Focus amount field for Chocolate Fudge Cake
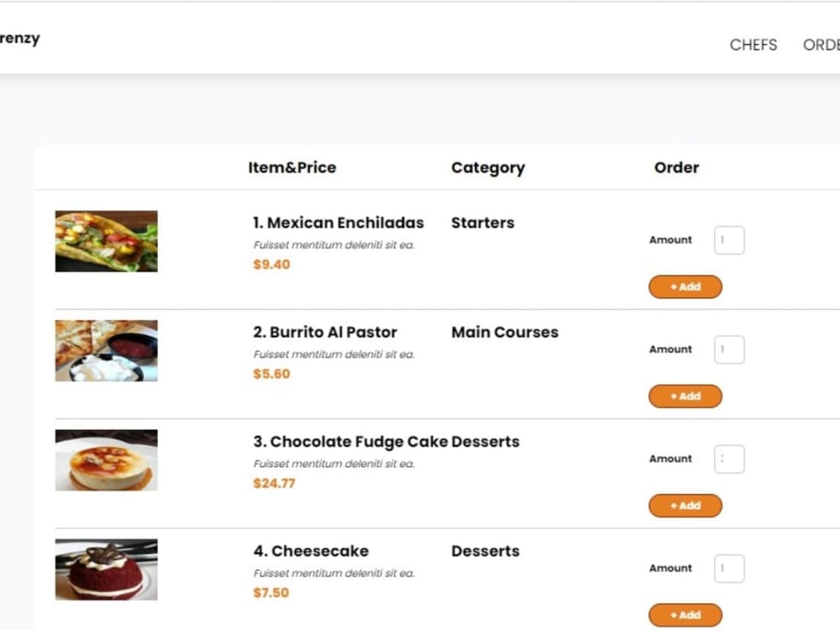This screenshot has height=630, width=840. [729, 459]
